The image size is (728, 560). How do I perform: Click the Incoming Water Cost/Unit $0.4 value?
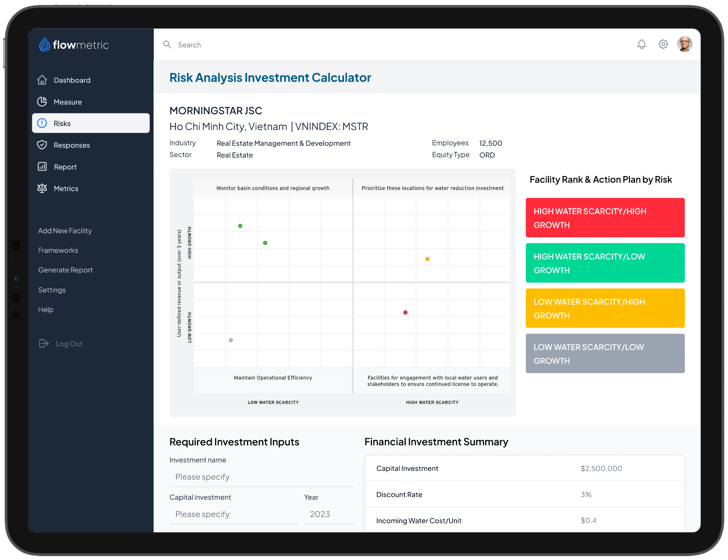pos(588,520)
